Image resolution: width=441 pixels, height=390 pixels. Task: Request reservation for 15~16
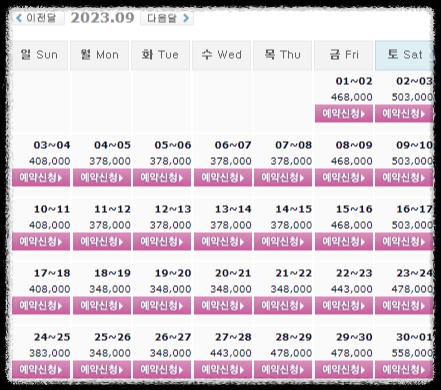pos(344,242)
